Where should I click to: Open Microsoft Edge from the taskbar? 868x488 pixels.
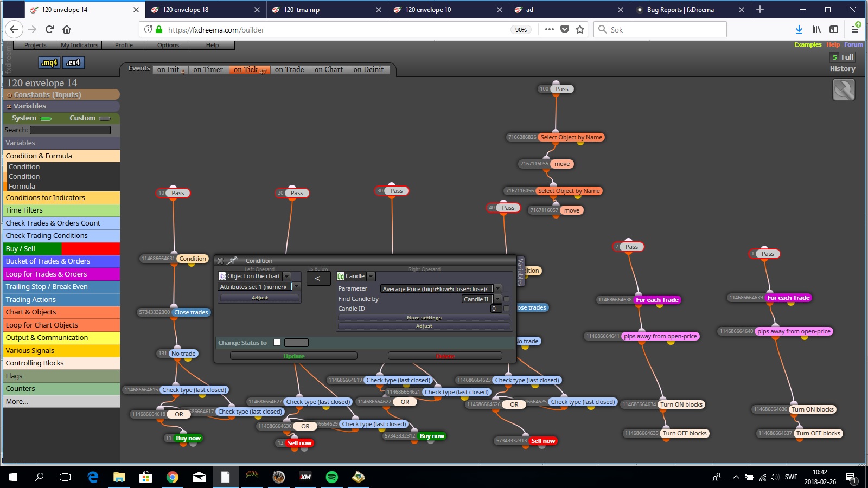pos(93,477)
